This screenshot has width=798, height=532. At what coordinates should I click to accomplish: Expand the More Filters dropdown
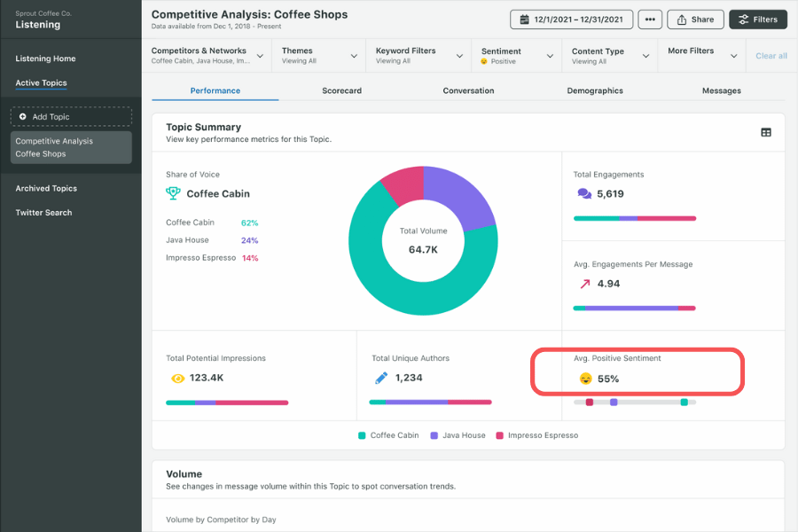pos(734,56)
